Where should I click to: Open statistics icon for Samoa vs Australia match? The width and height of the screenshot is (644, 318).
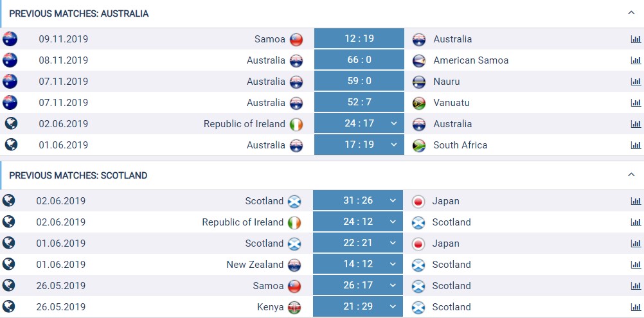pos(636,39)
